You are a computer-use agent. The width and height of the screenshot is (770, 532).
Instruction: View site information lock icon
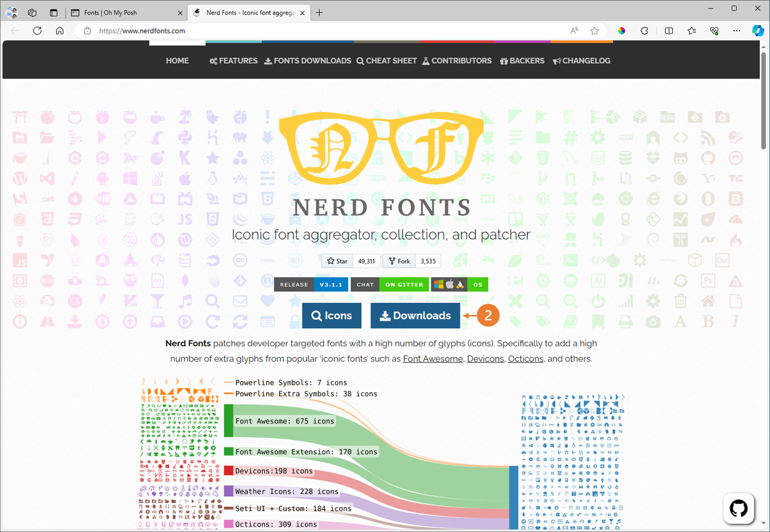click(87, 31)
